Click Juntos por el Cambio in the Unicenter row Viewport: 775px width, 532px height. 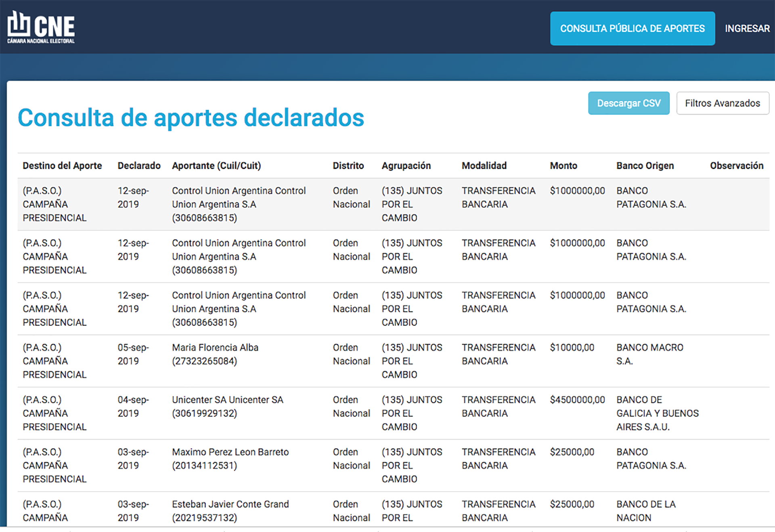412,413
